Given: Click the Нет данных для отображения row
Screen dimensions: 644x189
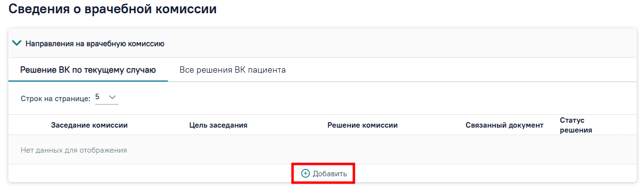Looking at the screenshot, I should pyautogui.click(x=322, y=150).
